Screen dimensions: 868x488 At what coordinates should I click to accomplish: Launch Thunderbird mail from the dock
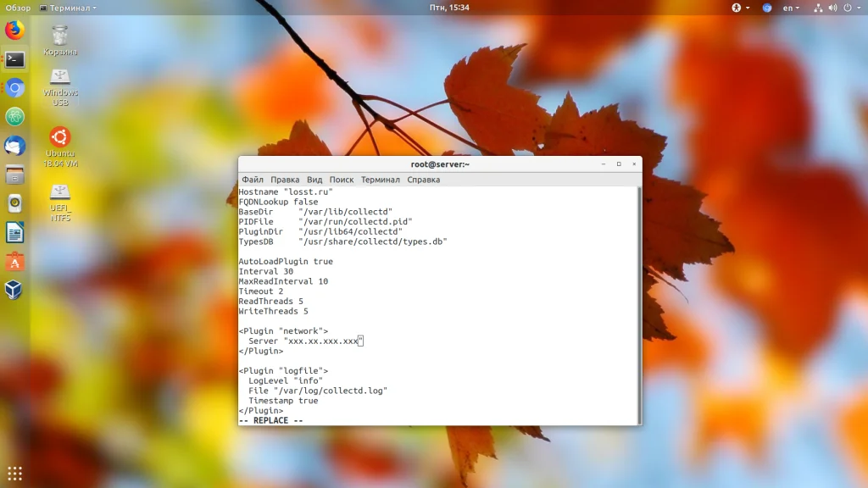[x=14, y=146]
